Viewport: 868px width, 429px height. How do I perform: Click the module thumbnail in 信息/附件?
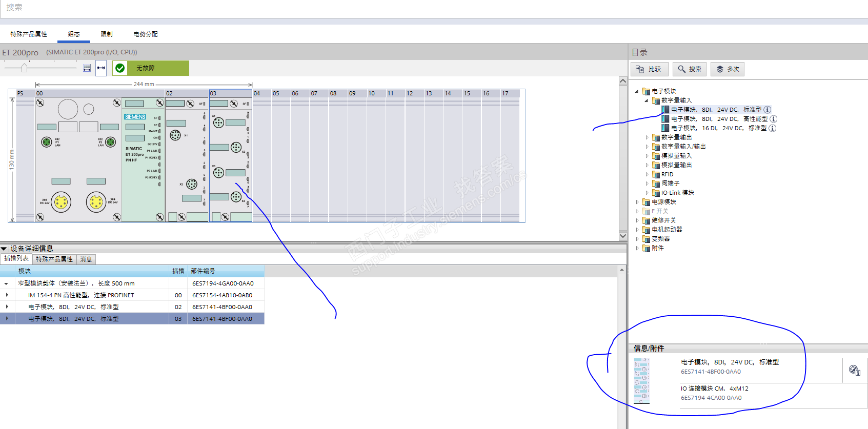click(641, 381)
